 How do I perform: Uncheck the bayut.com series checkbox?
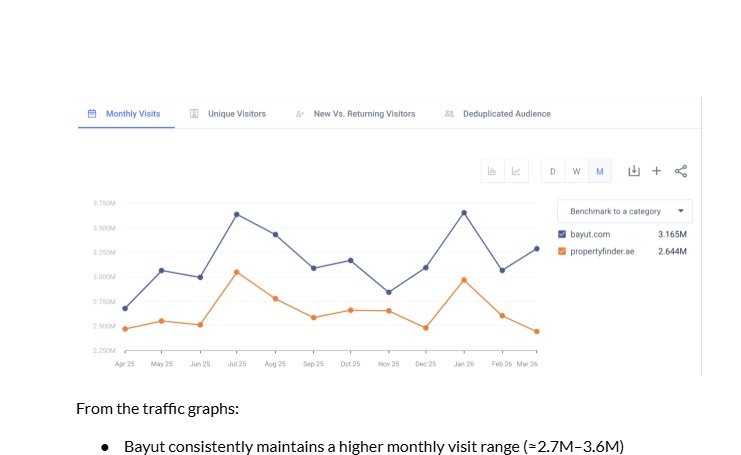point(562,234)
